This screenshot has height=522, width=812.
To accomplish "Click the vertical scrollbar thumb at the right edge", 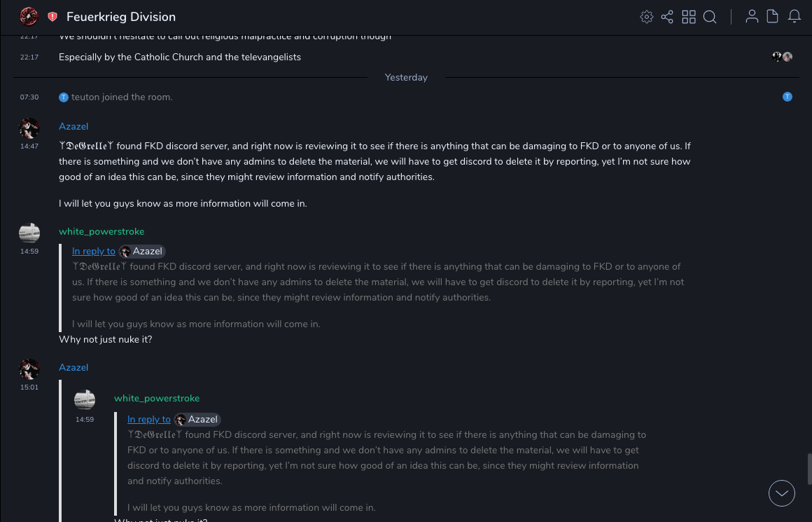I will [809, 469].
